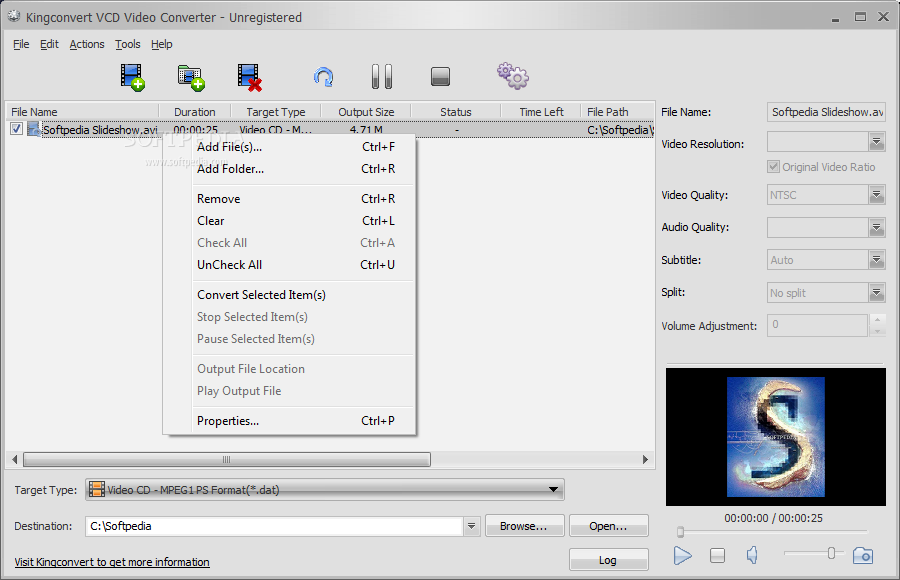This screenshot has width=900, height=580.
Task: Click the Convert toolbar icon
Action: tap(324, 77)
